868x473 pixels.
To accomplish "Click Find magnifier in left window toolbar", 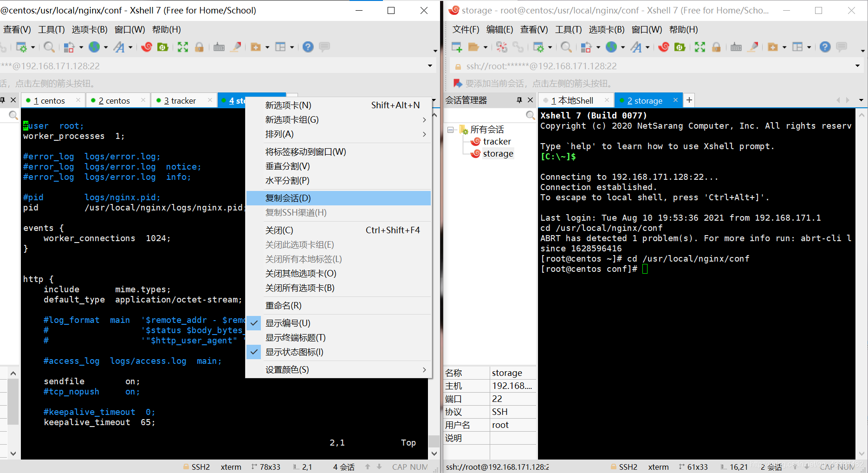I will (49, 47).
